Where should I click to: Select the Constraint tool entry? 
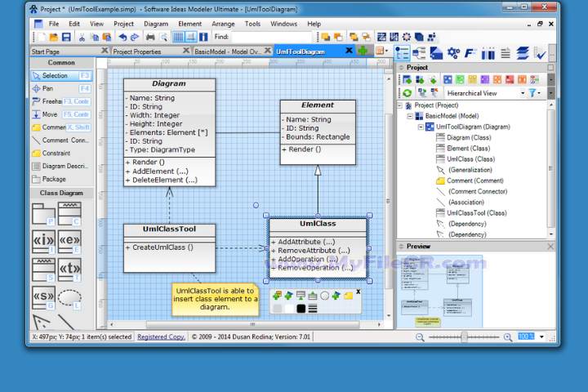pos(61,153)
